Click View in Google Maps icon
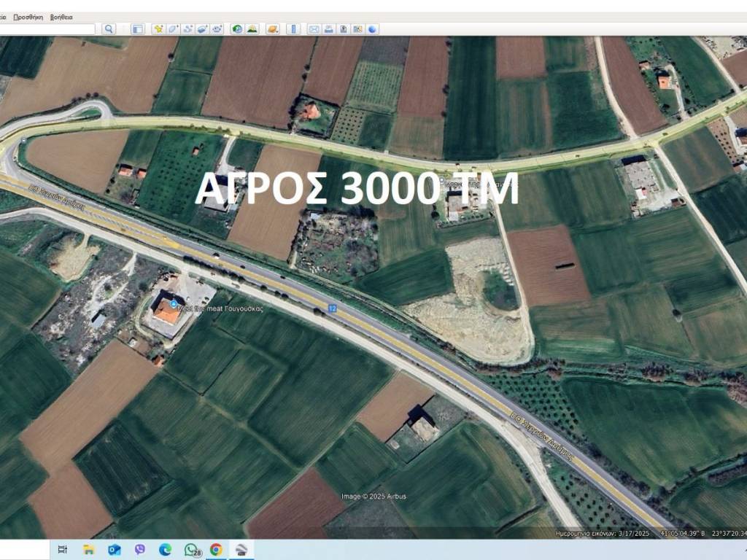This screenshot has width=747, height=560. 357,29
